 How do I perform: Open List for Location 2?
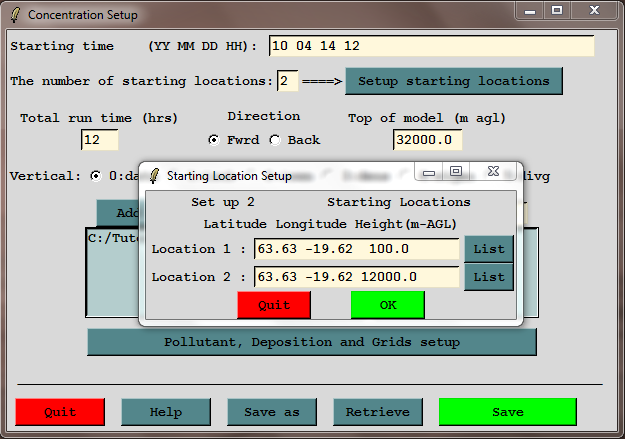pos(488,277)
